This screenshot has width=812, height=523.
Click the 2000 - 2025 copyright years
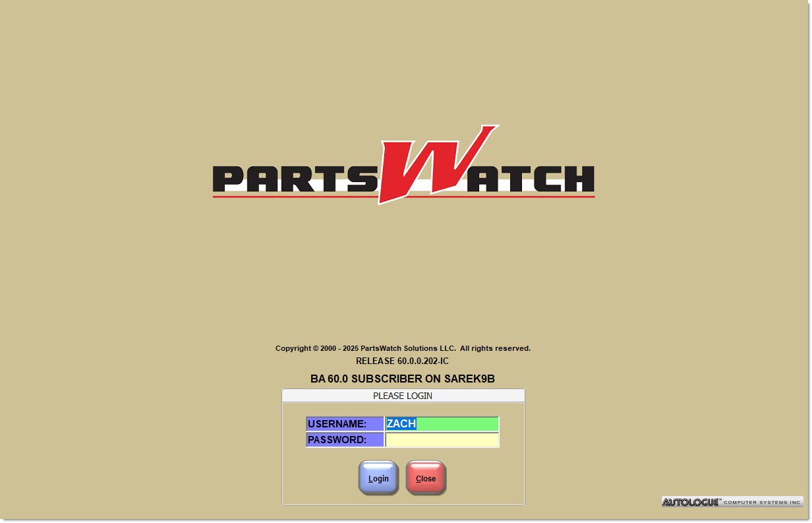339,348
